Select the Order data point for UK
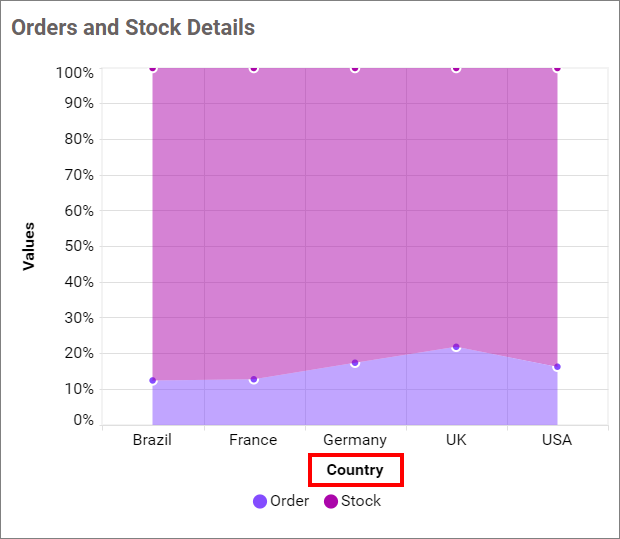Viewport: 620px width, 539px height. click(x=456, y=347)
